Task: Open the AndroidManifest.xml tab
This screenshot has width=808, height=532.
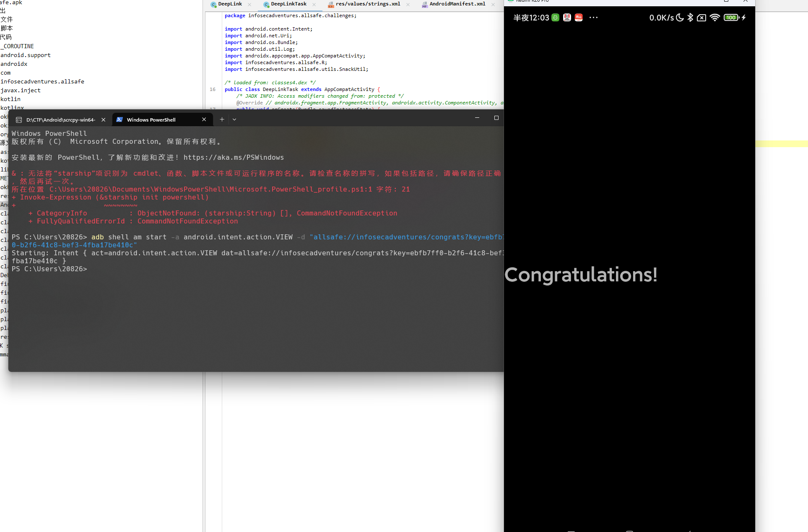Action: click(457, 4)
